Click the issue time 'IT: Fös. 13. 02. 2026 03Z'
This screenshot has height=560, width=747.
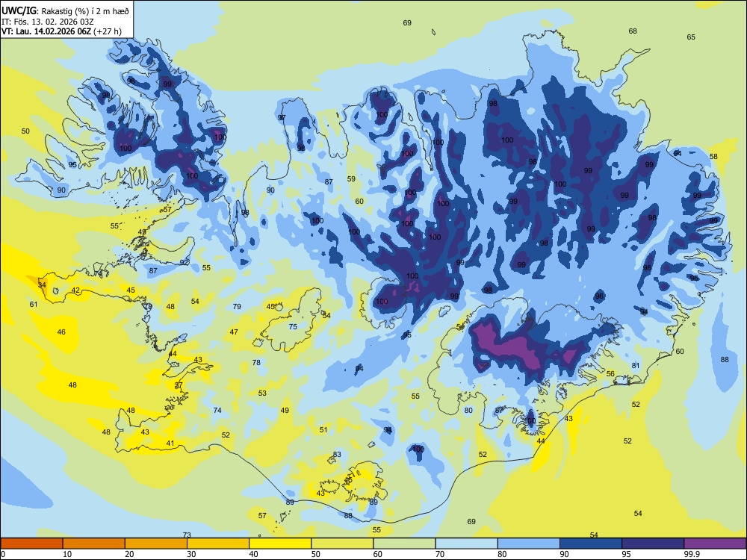point(48,22)
